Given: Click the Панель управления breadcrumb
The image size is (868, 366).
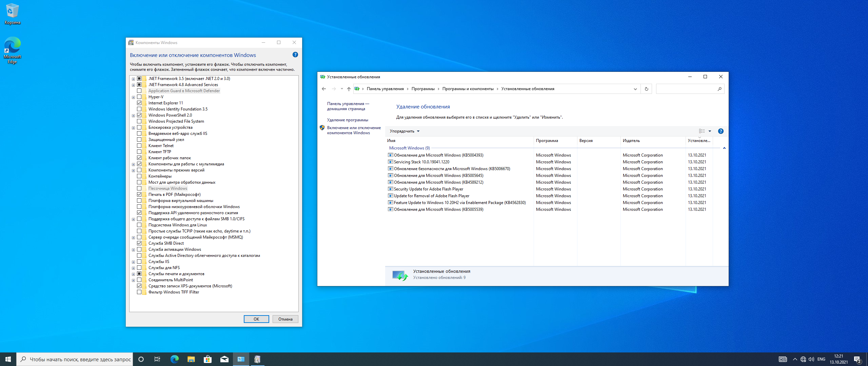Looking at the screenshot, I should tap(385, 89).
